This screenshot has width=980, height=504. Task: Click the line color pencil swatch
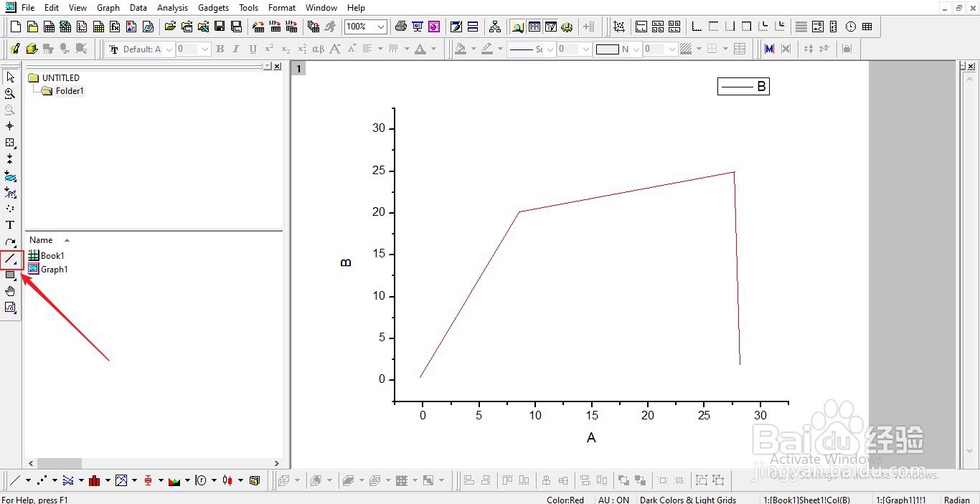click(487, 49)
